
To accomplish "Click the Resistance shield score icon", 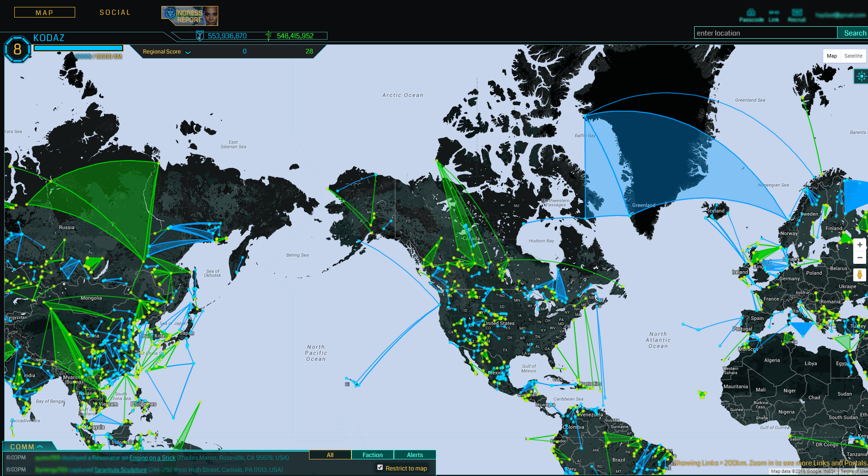I will point(200,36).
